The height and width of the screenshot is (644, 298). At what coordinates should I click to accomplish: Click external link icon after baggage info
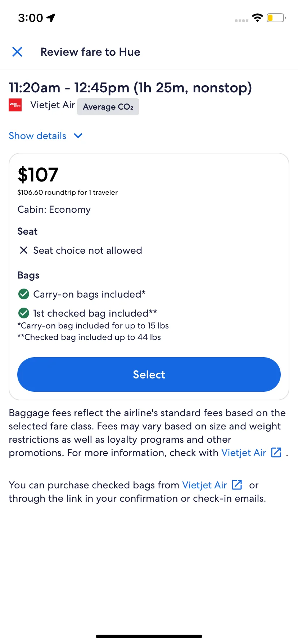pyautogui.click(x=276, y=452)
